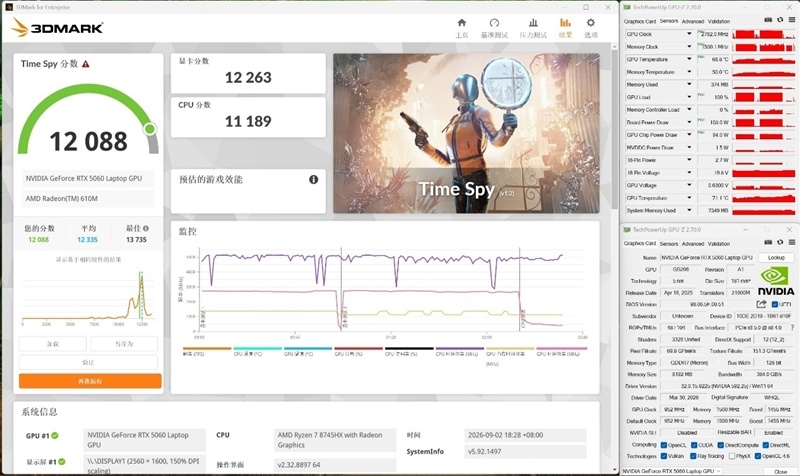Toggle the PhysX checkbox
The image size is (800, 476).
tap(733, 456)
